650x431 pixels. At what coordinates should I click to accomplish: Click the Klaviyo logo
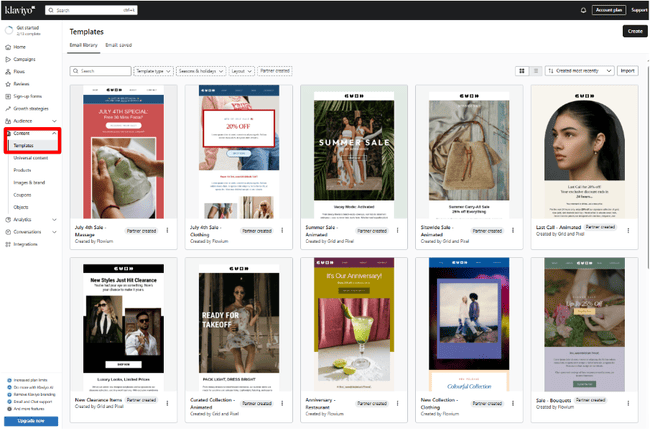pos(22,9)
